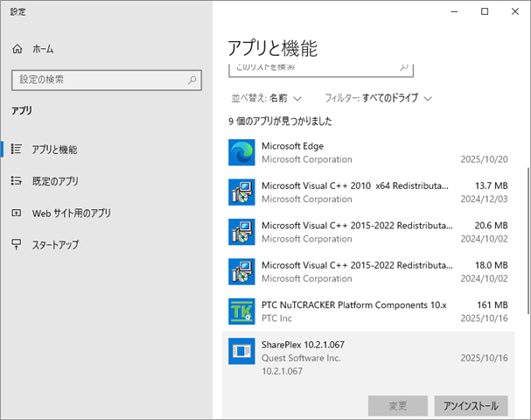Click the magnifier icon in the app list search
This screenshot has height=420, width=531.
click(403, 66)
